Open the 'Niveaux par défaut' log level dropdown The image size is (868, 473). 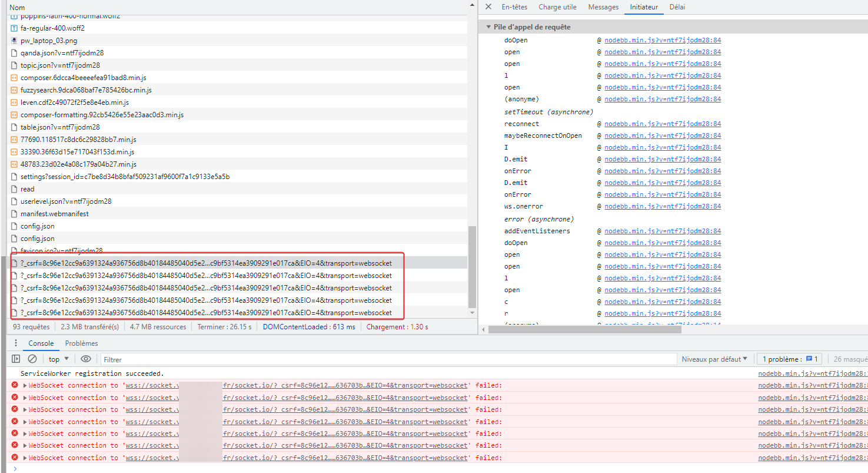click(x=714, y=359)
